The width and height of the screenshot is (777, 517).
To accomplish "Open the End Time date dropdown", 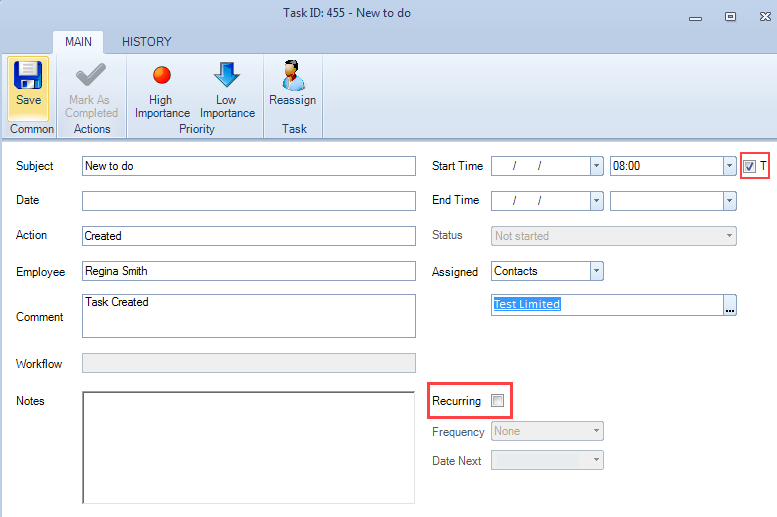I will click(x=597, y=201).
